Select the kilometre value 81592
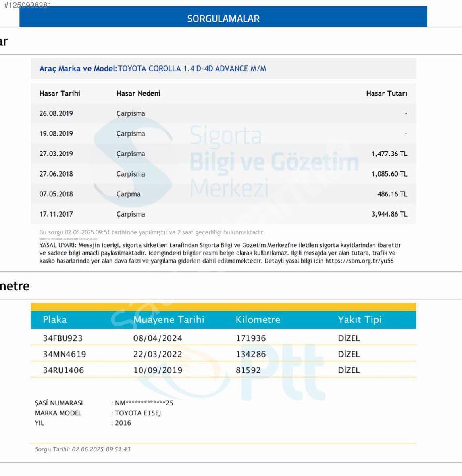 click(x=248, y=370)
